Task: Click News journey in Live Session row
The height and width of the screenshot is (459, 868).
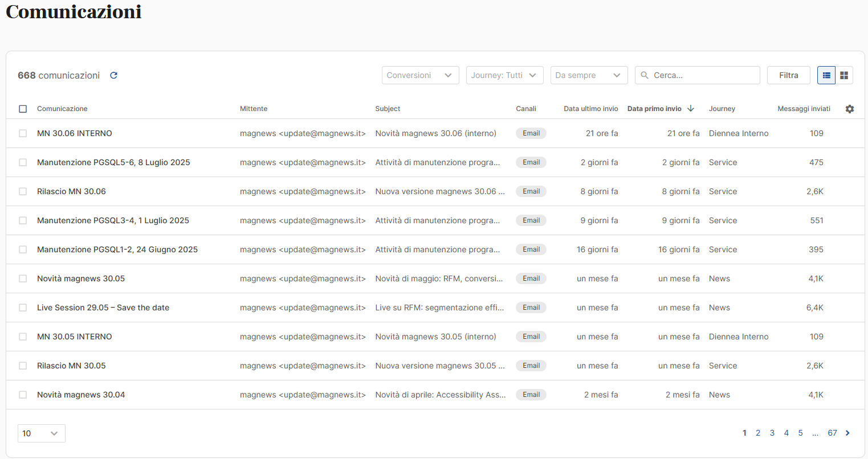Action: [719, 308]
